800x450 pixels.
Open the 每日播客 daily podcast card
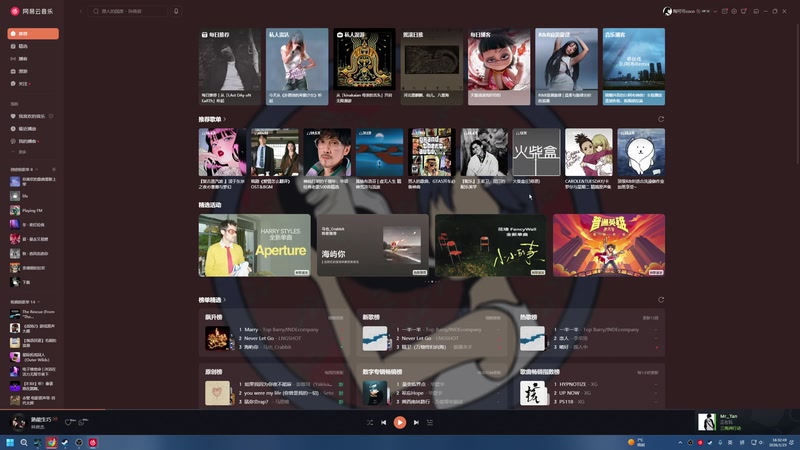[x=499, y=67]
